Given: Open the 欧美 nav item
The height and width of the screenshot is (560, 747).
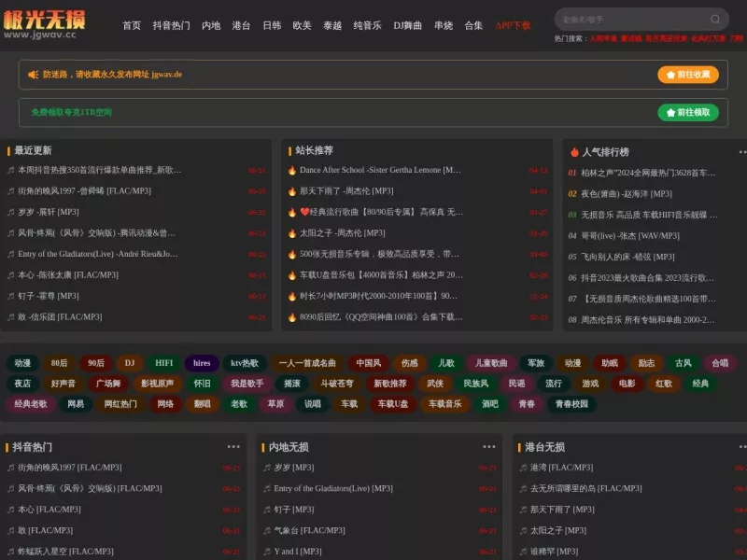Looking at the screenshot, I should coord(302,25).
